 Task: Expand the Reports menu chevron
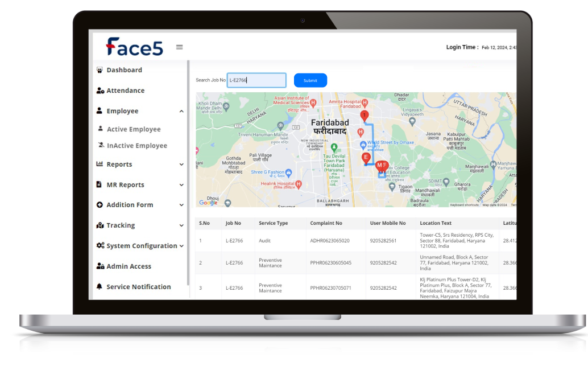click(181, 165)
